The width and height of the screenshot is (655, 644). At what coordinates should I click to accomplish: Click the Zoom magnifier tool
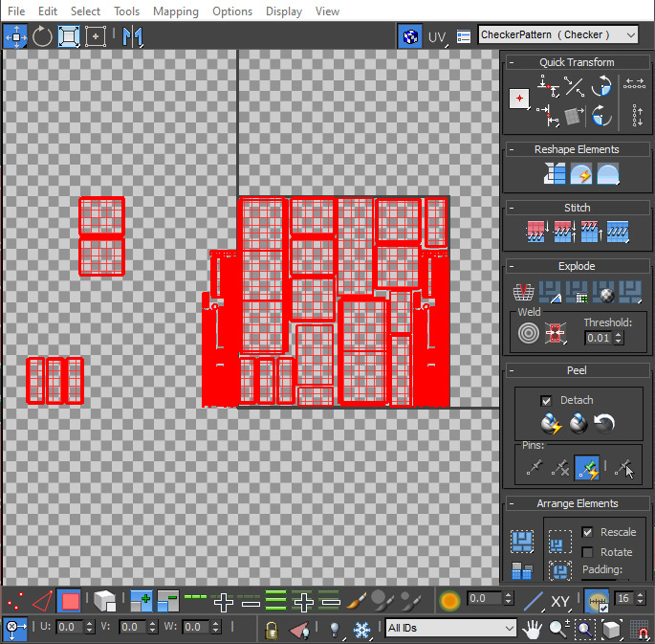[x=558, y=629]
